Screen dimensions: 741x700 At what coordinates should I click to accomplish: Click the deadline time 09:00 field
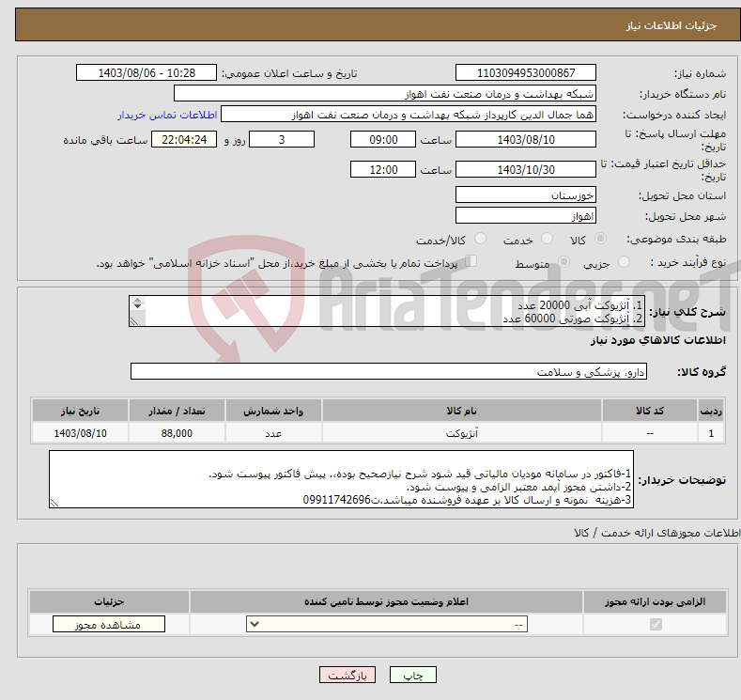(383, 139)
